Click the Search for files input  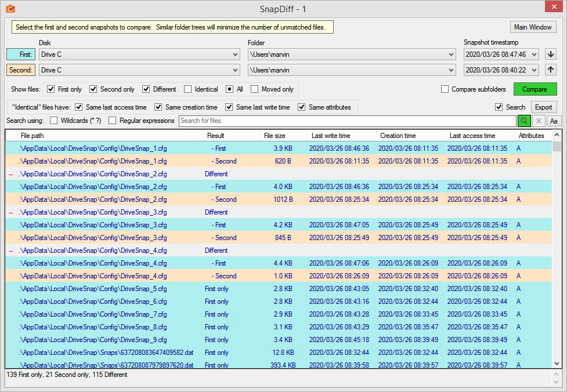coord(347,121)
